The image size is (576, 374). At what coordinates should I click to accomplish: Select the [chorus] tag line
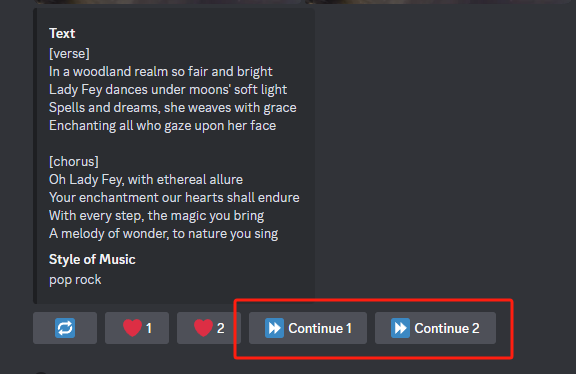(x=73, y=162)
